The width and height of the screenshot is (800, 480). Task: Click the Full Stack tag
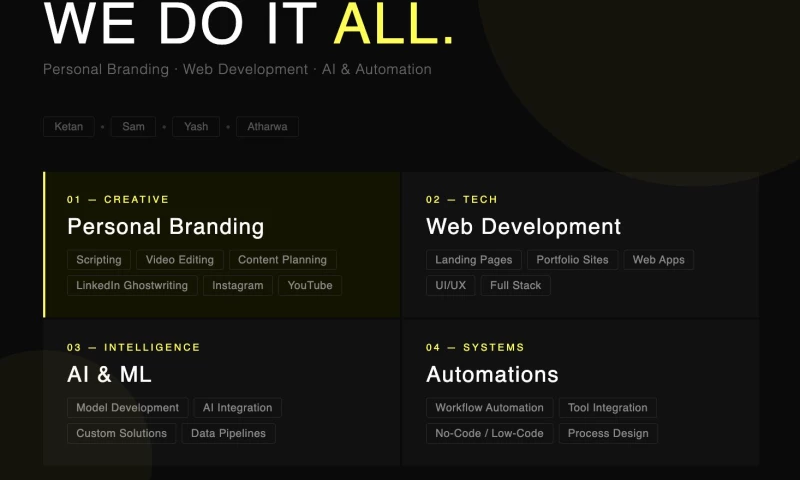(x=515, y=285)
